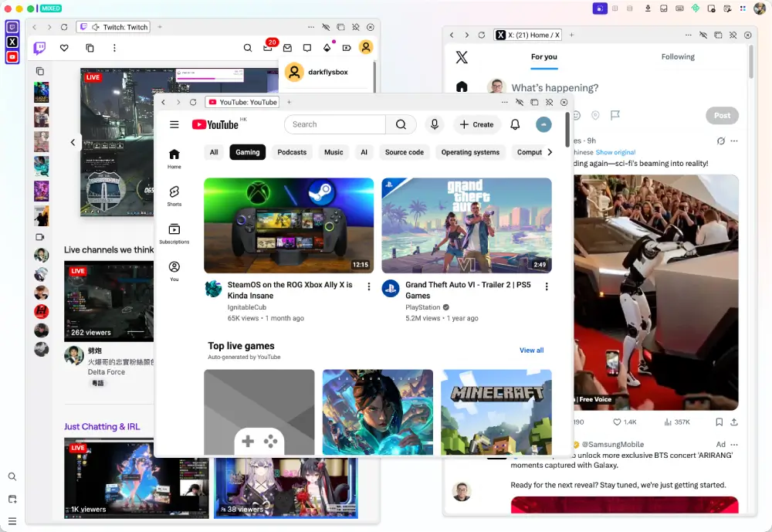The image size is (772, 532).
Task: Select the Gaming filter chip
Action: (x=248, y=152)
